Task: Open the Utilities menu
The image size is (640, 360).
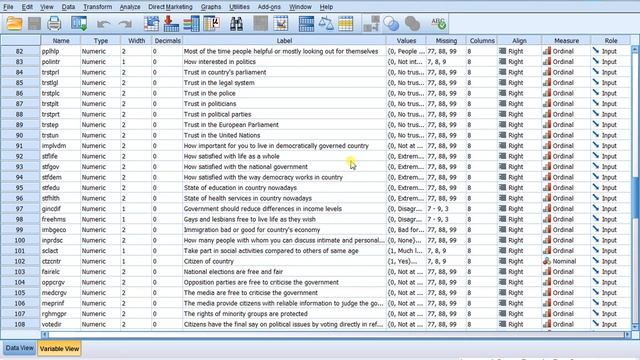Action: [x=240, y=7]
